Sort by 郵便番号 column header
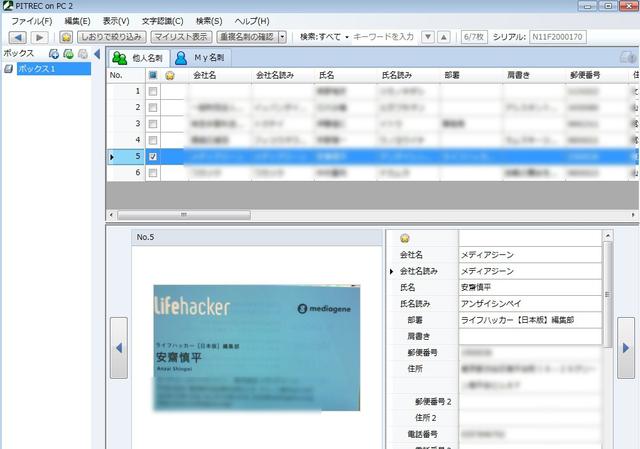 tap(597, 76)
